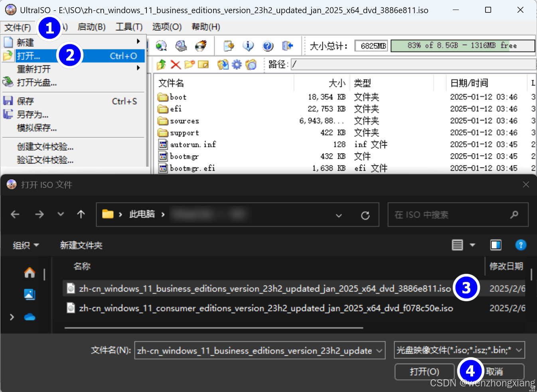This screenshot has width=537, height=392.
Task: Click the capacity bar showing 83% of 8.5GB
Action: coord(463,45)
